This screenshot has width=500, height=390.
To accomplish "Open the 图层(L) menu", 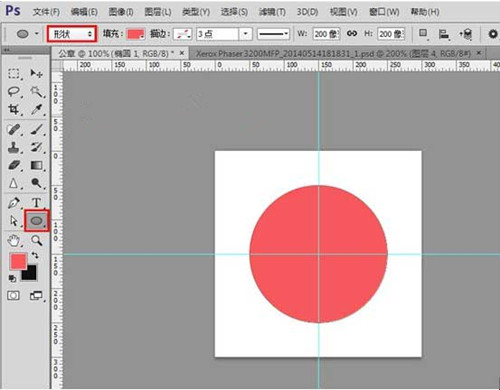I will [x=158, y=12].
